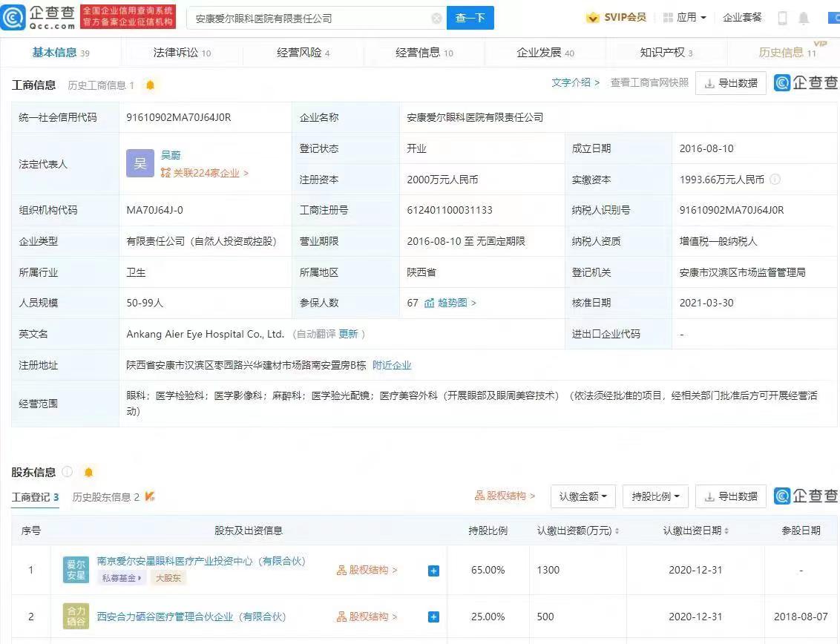Screen dimensions: 840x644
Task: Click 注册资本 value 2000万元人民币
Action: 442,180
